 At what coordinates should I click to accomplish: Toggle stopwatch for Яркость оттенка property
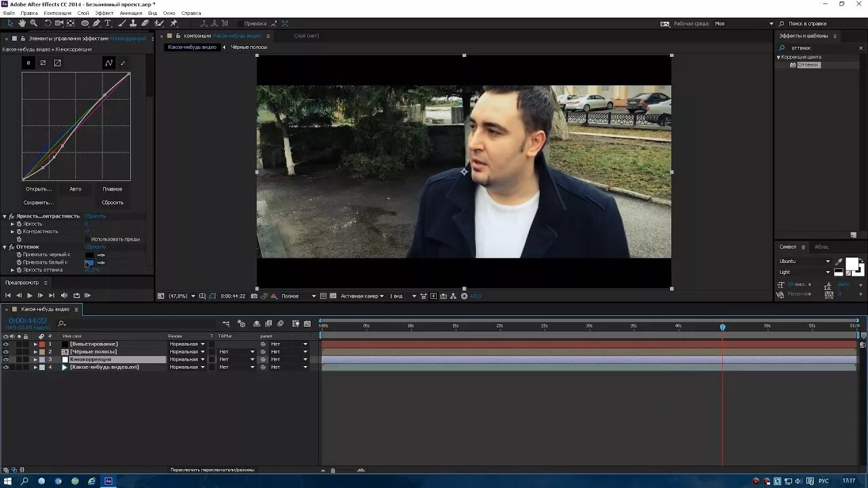[x=19, y=270]
